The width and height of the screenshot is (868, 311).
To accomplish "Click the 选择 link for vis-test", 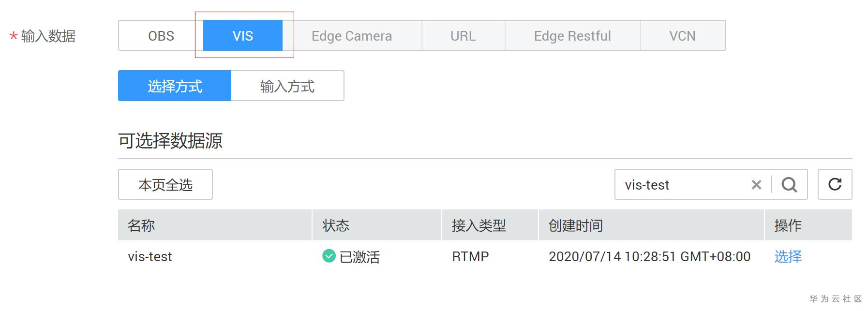I will [788, 256].
